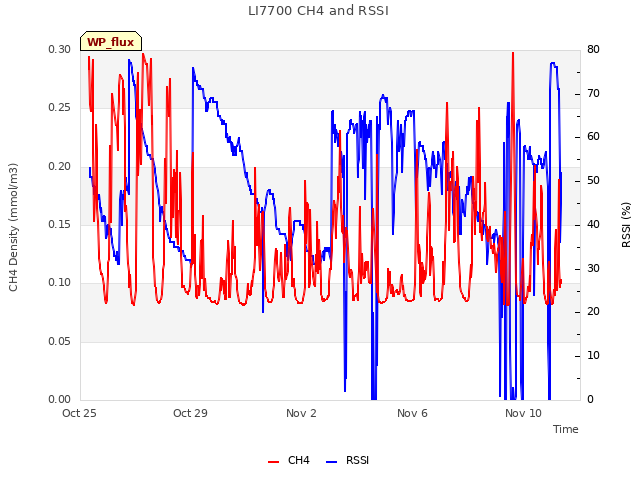The height and width of the screenshot is (480, 640).
Task: Click the 0.05 left axis value
Action: 60,341
